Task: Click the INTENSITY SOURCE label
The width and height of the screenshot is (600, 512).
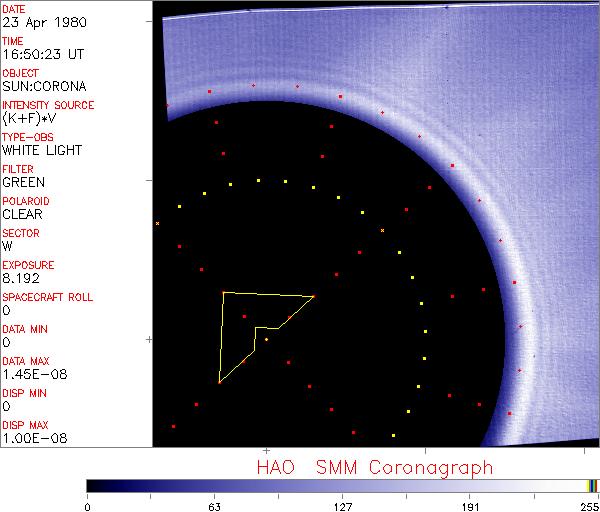Action: click(x=48, y=105)
